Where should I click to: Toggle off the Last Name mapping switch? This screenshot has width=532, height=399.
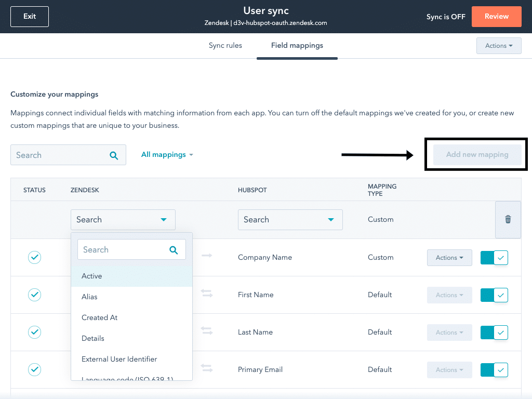click(494, 332)
